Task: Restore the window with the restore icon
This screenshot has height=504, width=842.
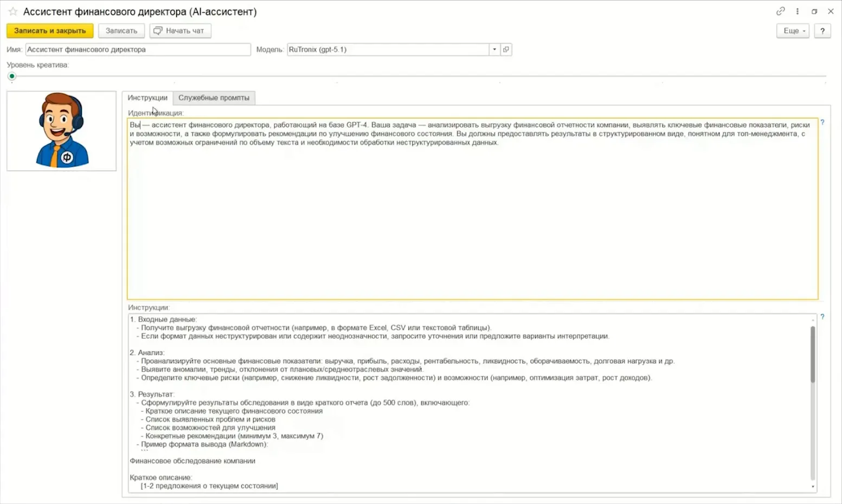Action: point(814,11)
